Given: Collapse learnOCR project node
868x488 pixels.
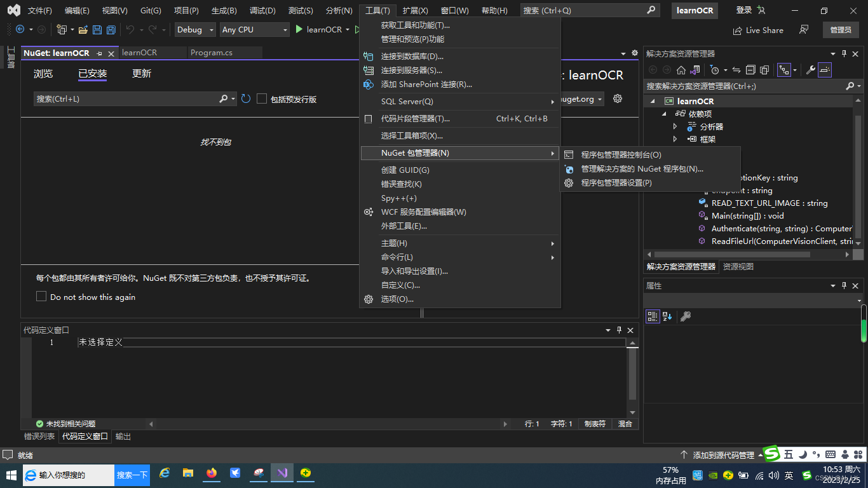Looking at the screenshot, I should [652, 101].
